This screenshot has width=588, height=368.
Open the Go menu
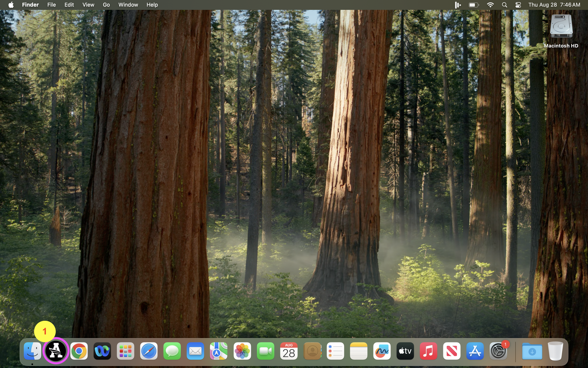106,5
